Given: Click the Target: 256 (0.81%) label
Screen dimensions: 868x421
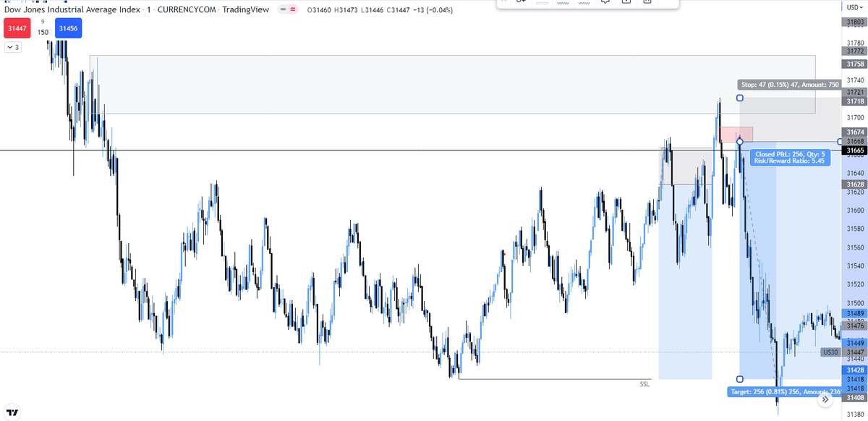Looking at the screenshot, I should coord(783,391).
